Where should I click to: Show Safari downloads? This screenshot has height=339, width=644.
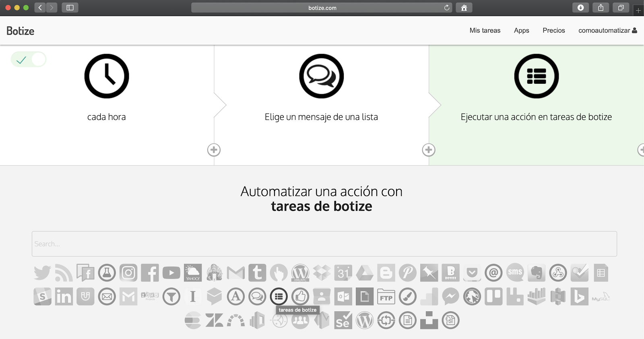coord(581,8)
